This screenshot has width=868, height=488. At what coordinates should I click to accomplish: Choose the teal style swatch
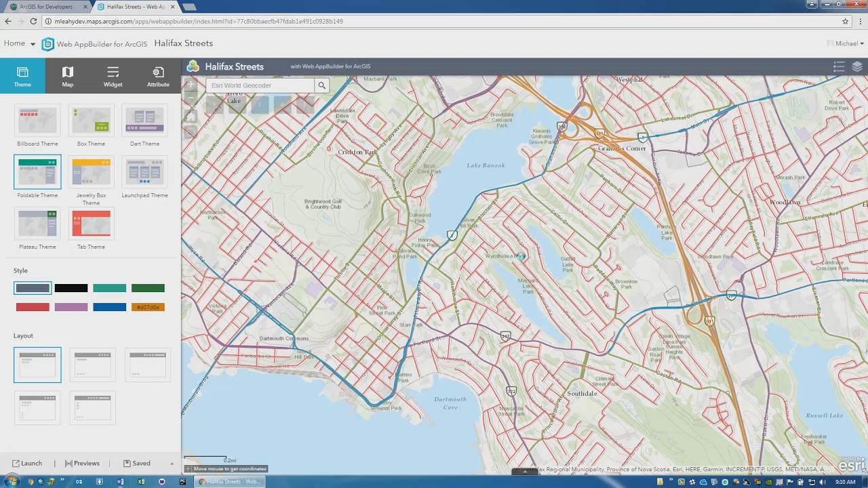click(109, 288)
